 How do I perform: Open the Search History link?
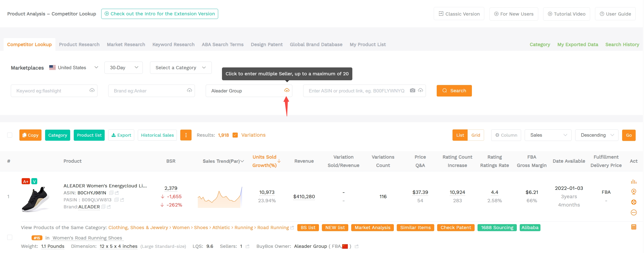pos(622,44)
